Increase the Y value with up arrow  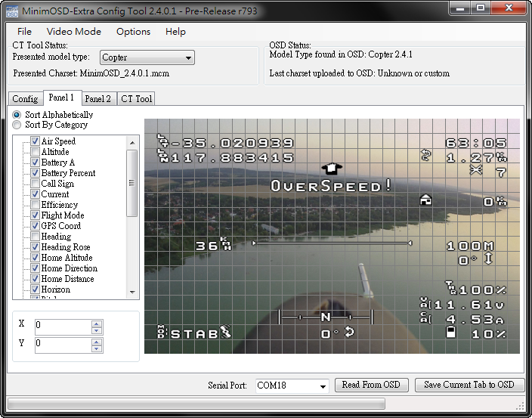click(x=97, y=341)
